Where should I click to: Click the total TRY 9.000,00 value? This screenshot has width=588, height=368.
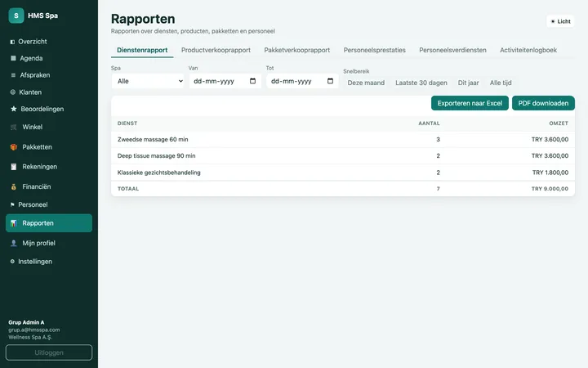click(550, 189)
